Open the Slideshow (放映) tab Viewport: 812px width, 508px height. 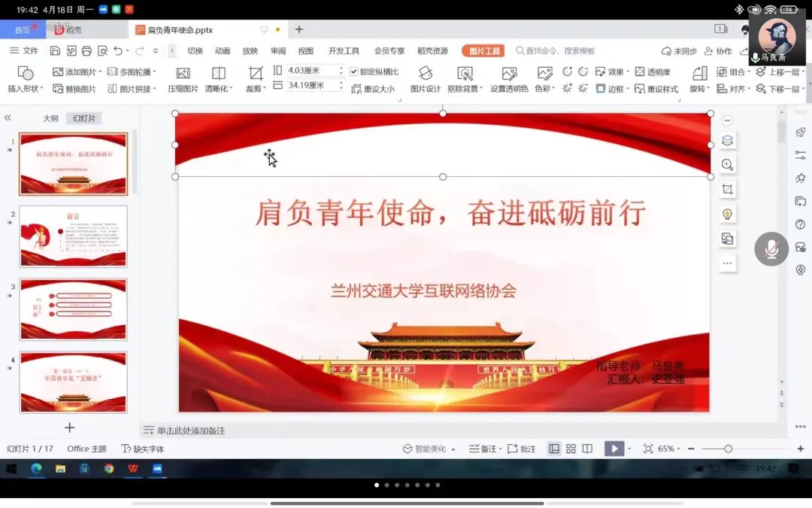[x=250, y=51]
